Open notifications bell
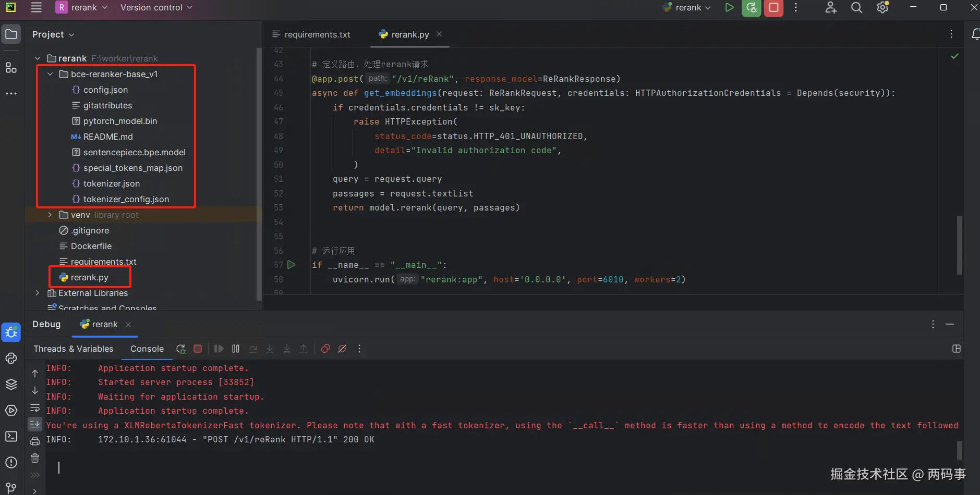This screenshot has height=495, width=980. tap(975, 34)
